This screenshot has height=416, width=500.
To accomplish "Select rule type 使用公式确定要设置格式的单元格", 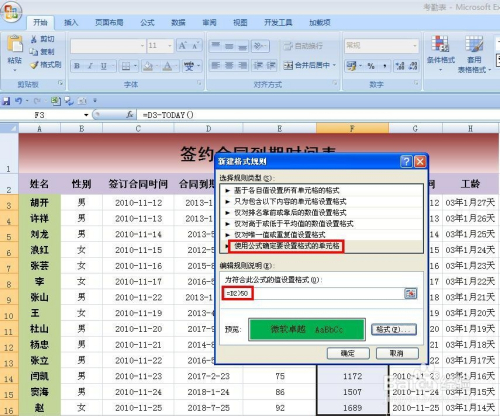I will click(x=322, y=246).
